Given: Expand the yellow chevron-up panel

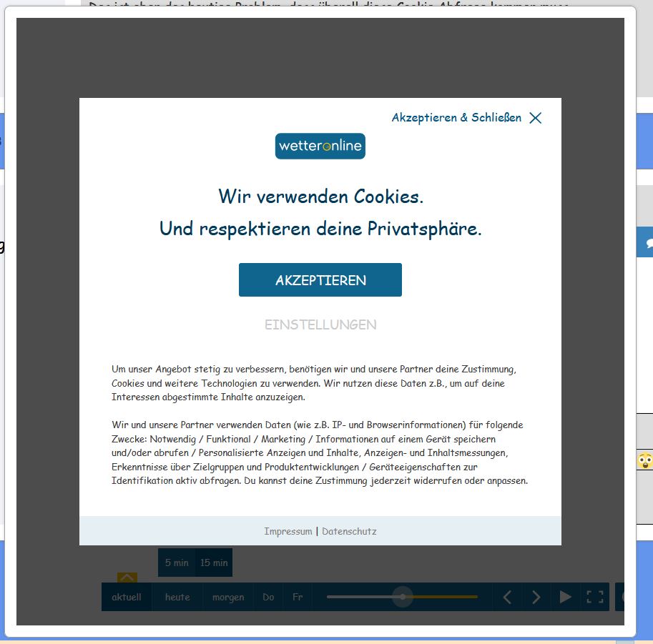Looking at the screenshot, I should pos(127,578).
